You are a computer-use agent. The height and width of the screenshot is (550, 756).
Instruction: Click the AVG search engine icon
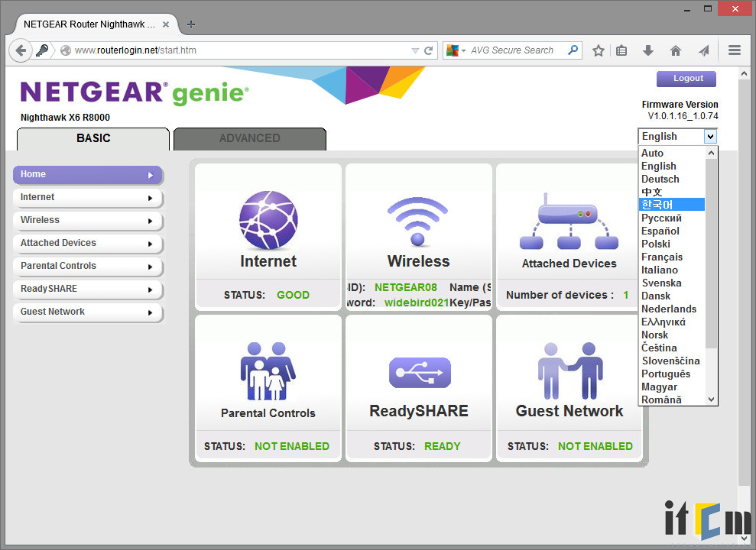(x=453, y=50)
